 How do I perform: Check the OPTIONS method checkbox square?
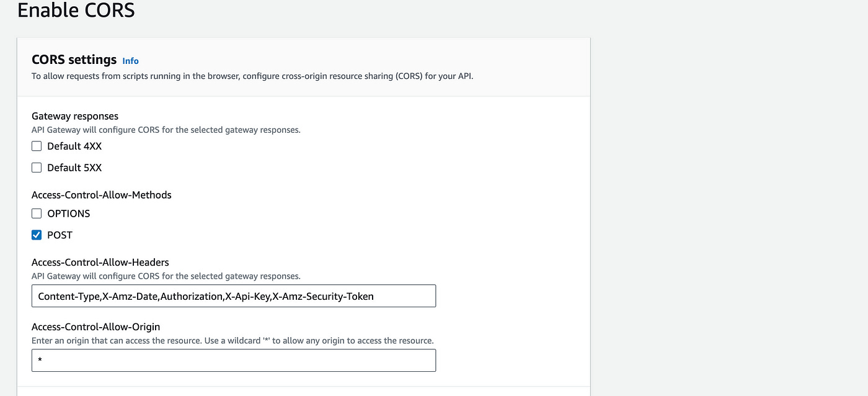(x=37, y=214)
